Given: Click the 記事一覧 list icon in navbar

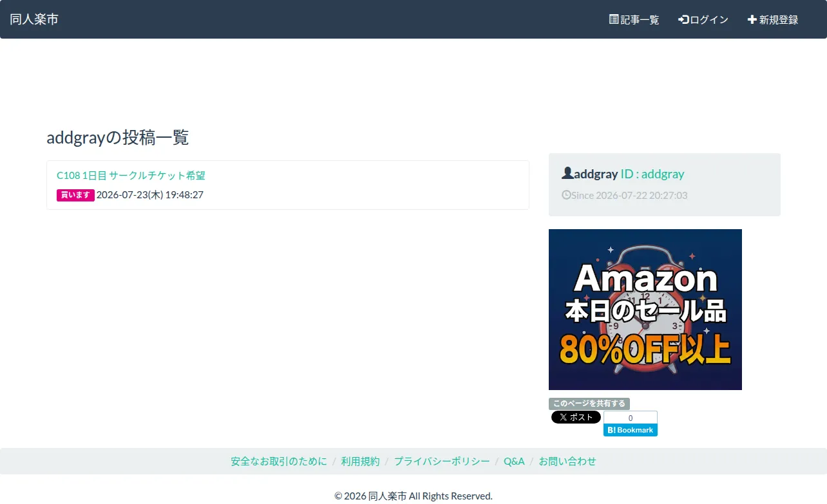Looking at the screenshot, I should (x=614, y=19).
